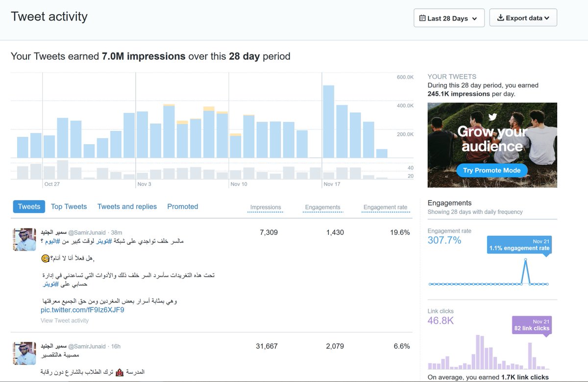The width and height of the screenshot is (588, 382).
Task: Sort by the Engagements column header
Action: pyautogui.click(x=322, y=207)
